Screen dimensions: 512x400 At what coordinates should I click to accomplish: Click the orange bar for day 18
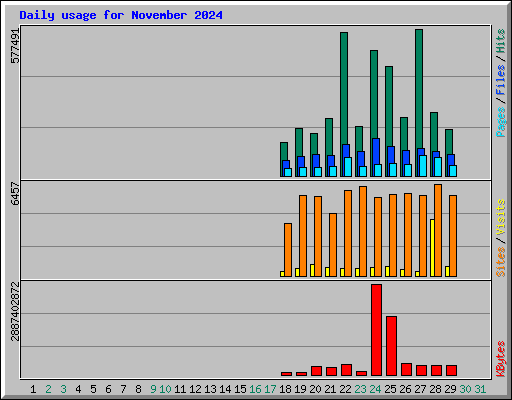pos(288,250)
